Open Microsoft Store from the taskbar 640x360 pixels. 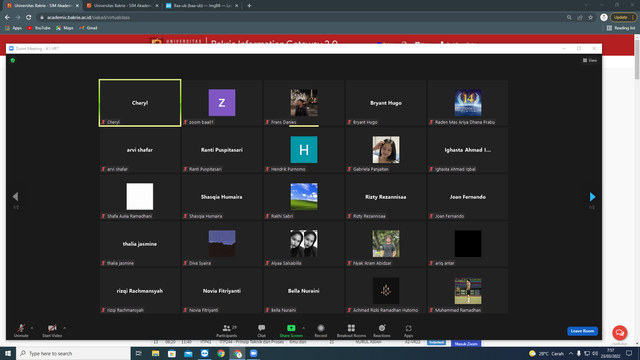172,353
